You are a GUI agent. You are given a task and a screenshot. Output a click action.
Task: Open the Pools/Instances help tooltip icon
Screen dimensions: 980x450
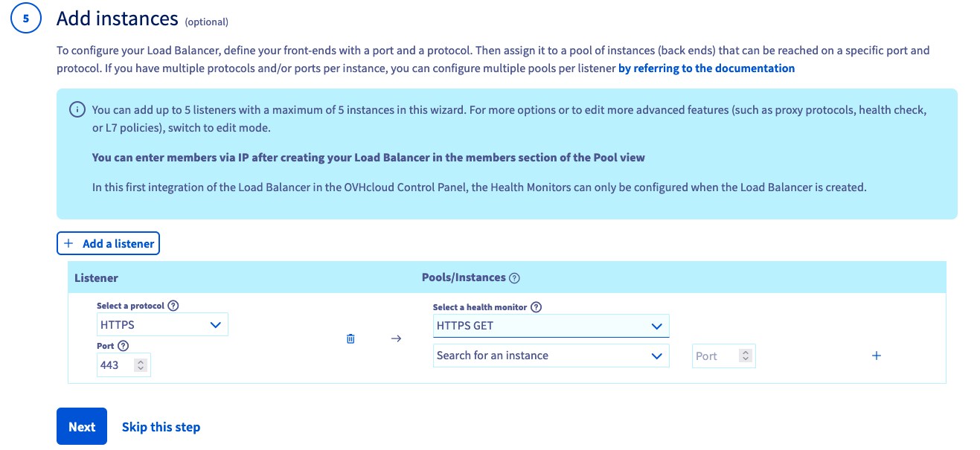point(514,278)
